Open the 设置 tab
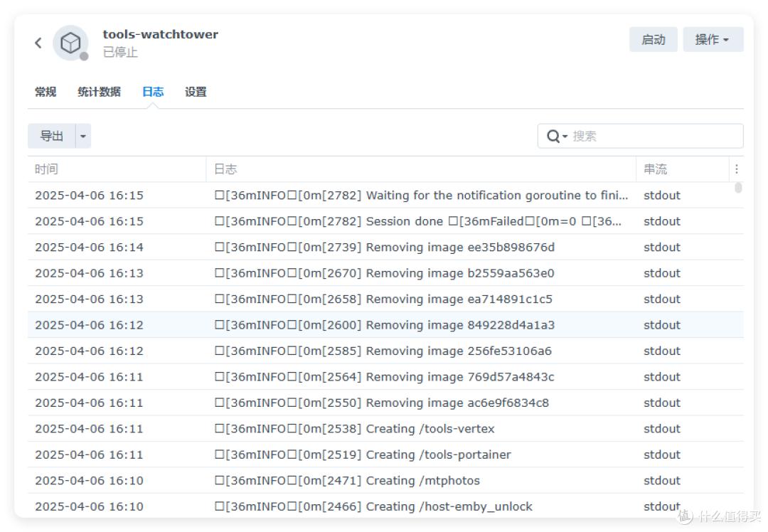The width and height of the screenshot is (768, 532). (x=196, y=92)
